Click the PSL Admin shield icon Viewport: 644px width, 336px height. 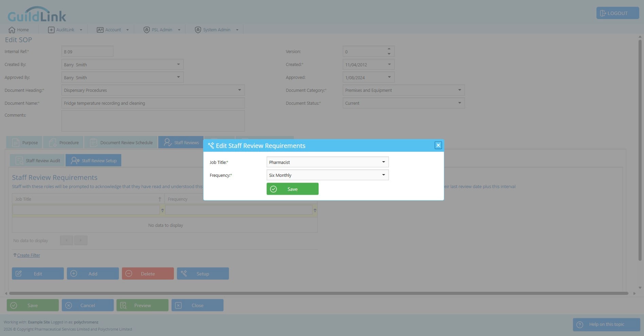tap(146, 30)
